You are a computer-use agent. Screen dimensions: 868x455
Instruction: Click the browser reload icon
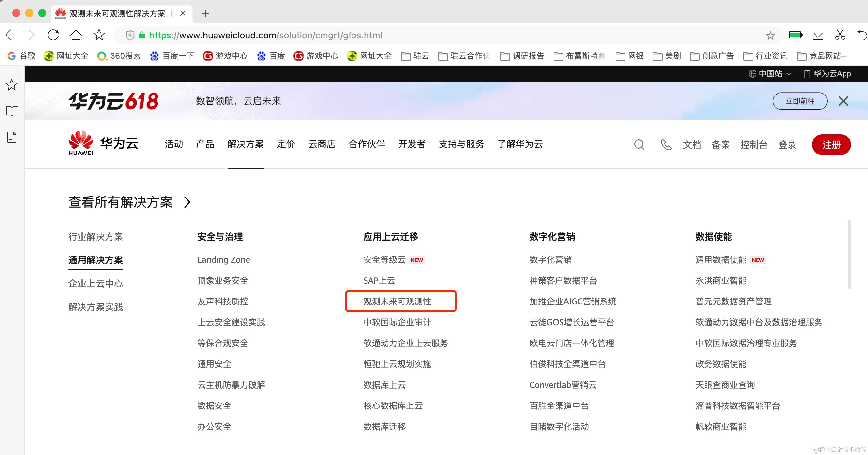(x=53, y=35)
